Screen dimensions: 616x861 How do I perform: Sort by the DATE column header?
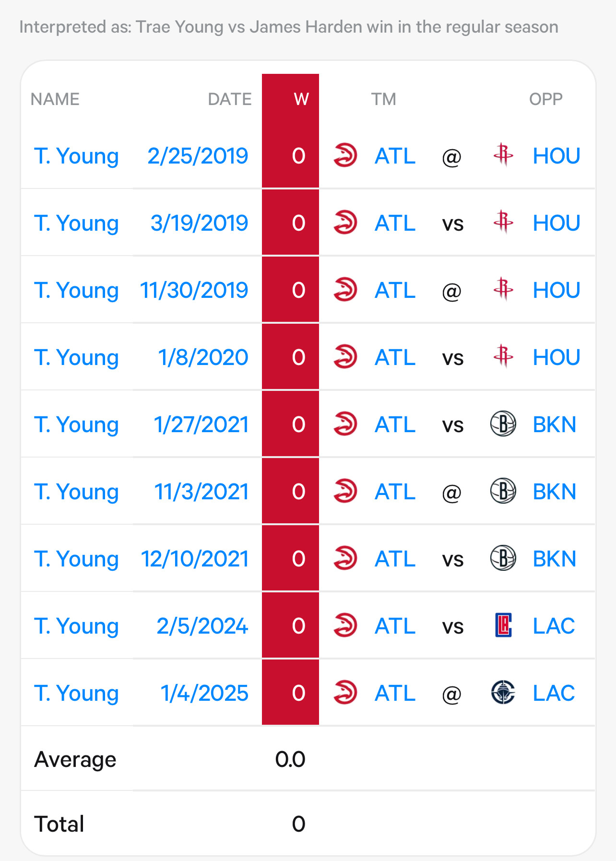(x=230, y=99)
